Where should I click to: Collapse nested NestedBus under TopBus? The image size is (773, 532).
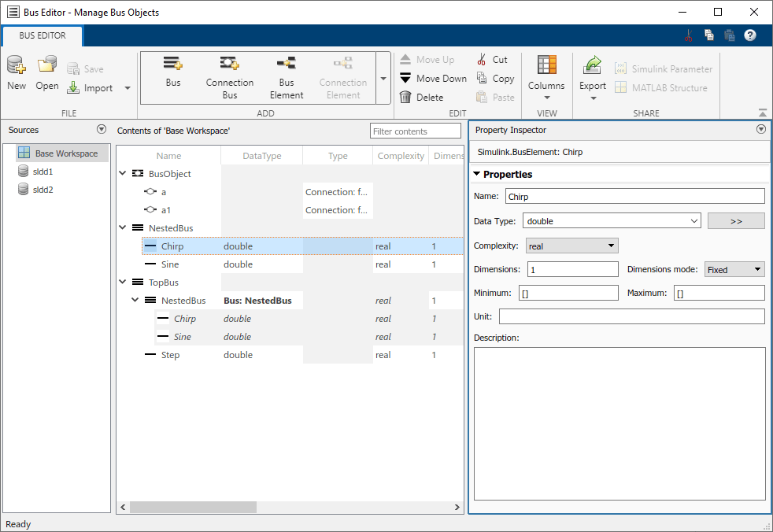[135, 300]
